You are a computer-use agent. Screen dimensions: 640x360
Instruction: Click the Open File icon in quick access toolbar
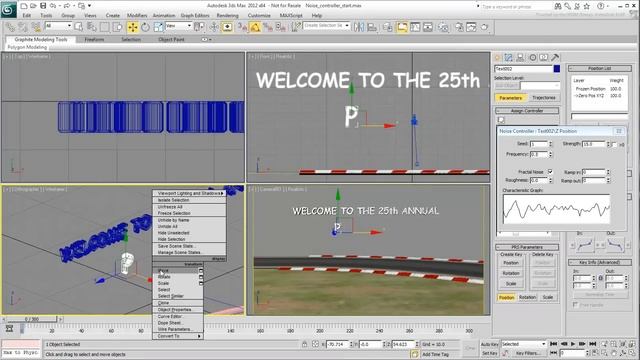click(x=33, y=6)
